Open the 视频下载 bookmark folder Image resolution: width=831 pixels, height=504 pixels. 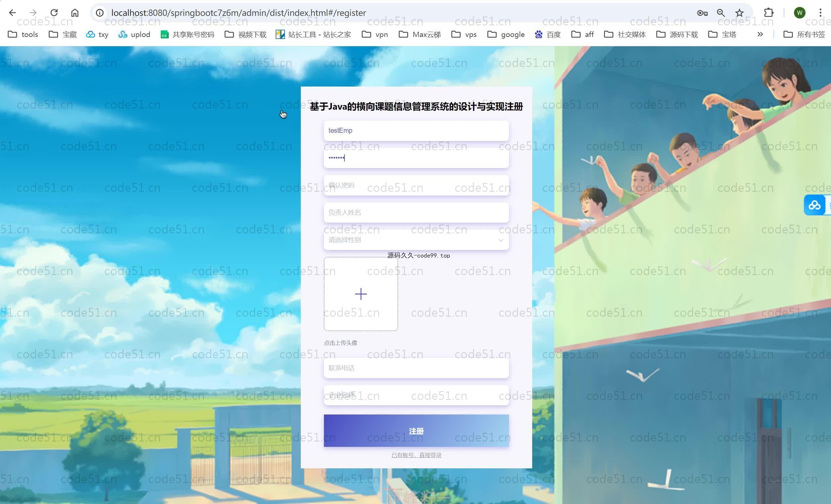pyautogui.click(x=246, y=34)
